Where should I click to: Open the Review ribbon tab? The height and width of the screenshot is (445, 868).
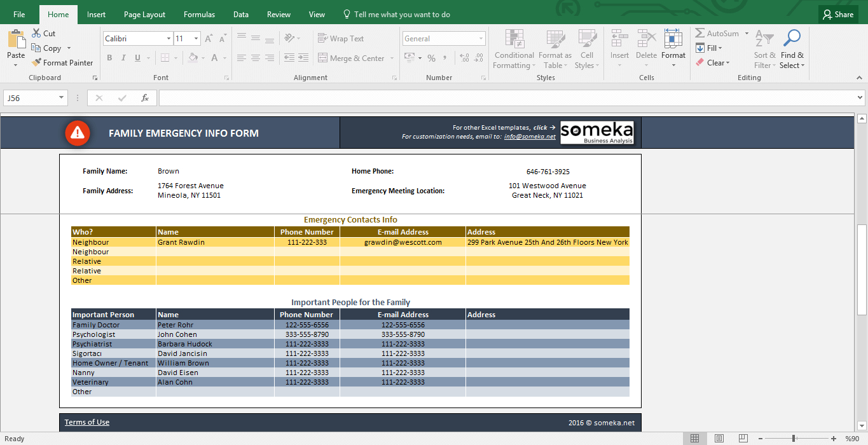pos(279,13)
